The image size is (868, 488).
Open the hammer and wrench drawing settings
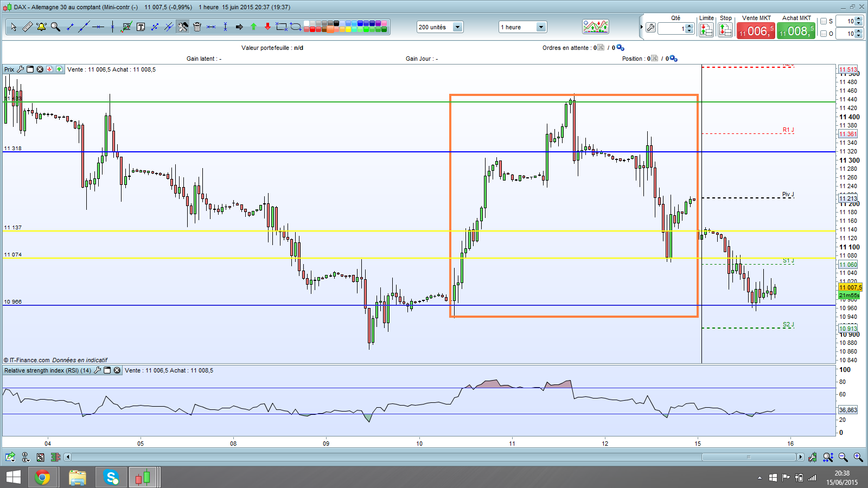point(183,27)
